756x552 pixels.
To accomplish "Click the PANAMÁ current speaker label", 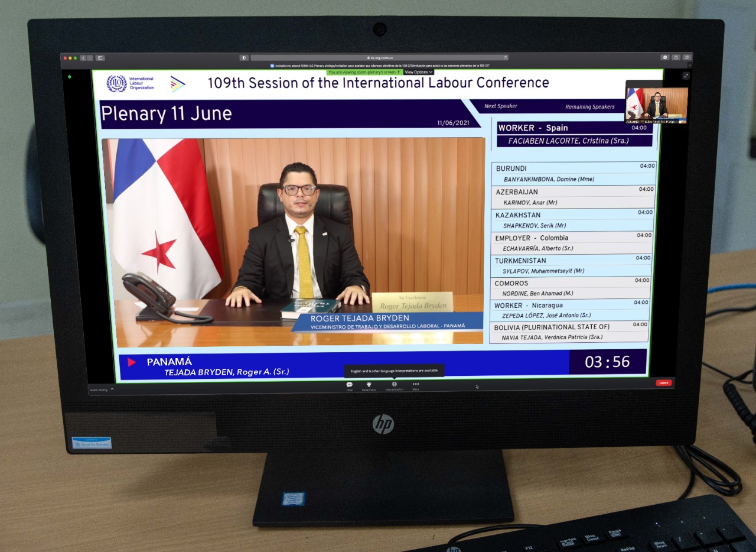I will tap(170, 362).
